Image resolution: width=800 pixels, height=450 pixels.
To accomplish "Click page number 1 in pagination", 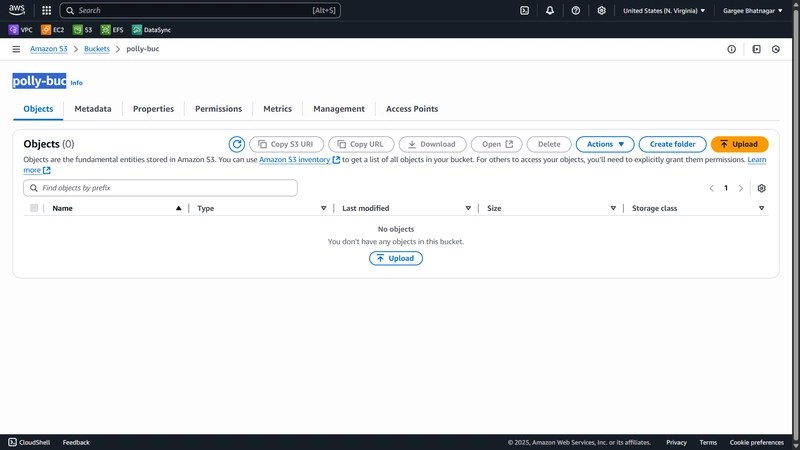I will (726, 188).
